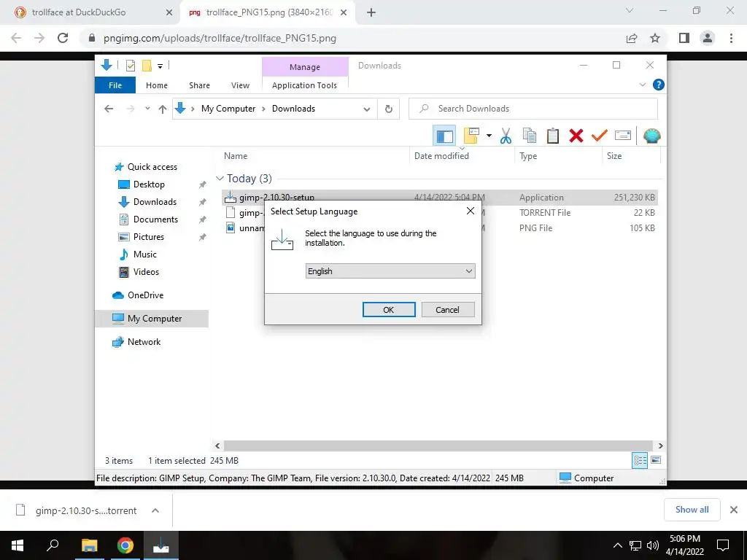Switch to the large icons view icon
The height and width of the screenshot is (560, 747).
pyautogui.click(x=656, y=460)
